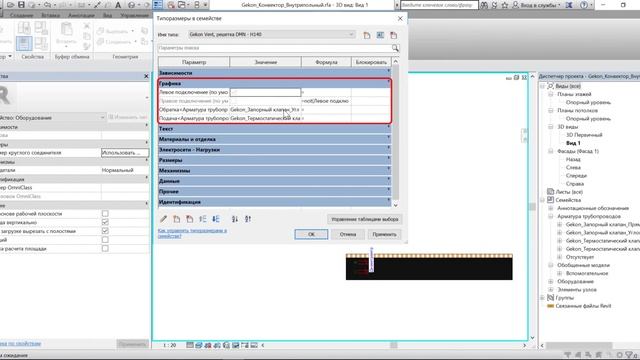
Task: Click the OK button in dialog
Action: tap(311, 234)
